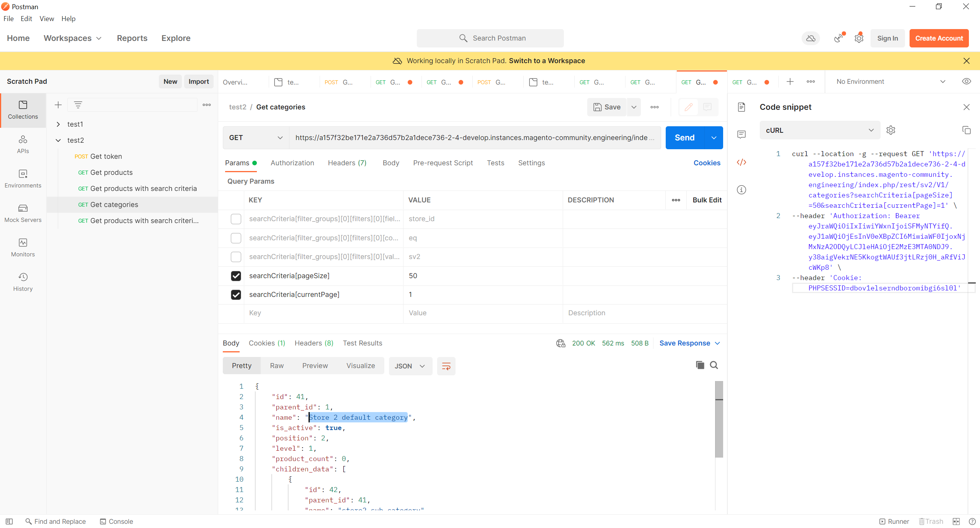This screenshot has height=528, width=980.
Task: Open the request comments icon beside pencil
Action: (707, 107)
